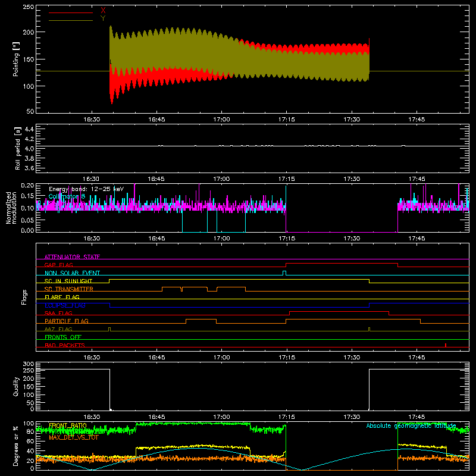
Task: Click the 'Roll period [s]' axis title
Action: tap(17, 148)
